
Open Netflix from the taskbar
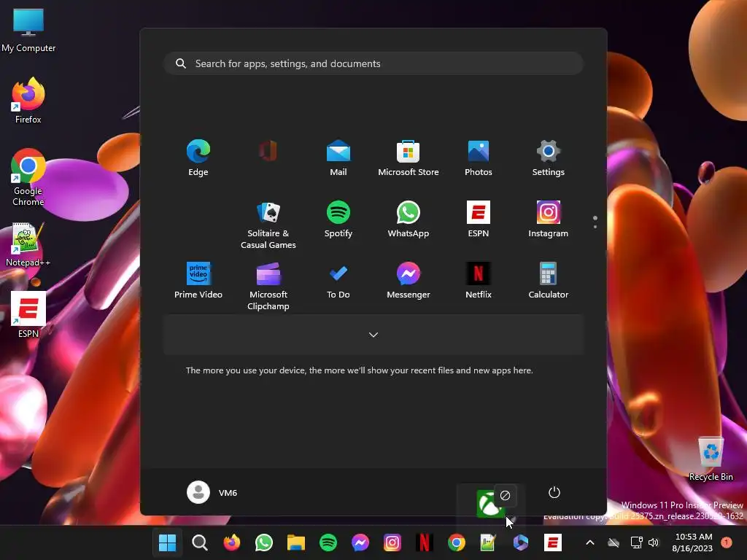[x=424, y=542]
